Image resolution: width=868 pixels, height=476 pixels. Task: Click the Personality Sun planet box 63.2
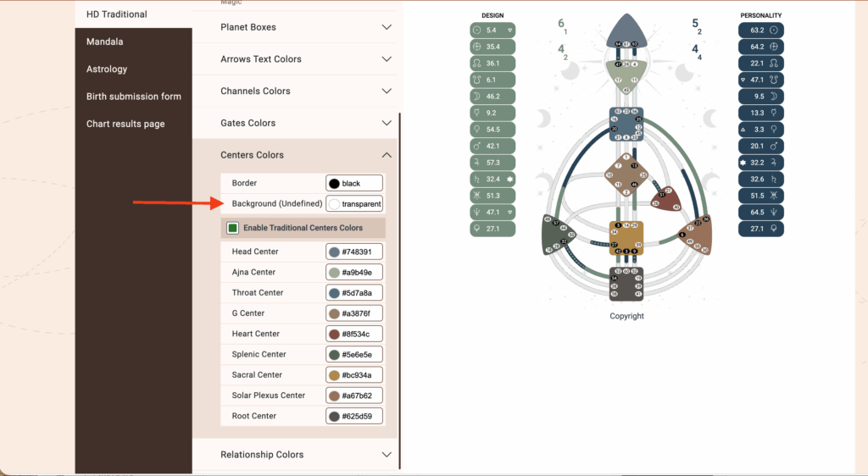point(761,30)
